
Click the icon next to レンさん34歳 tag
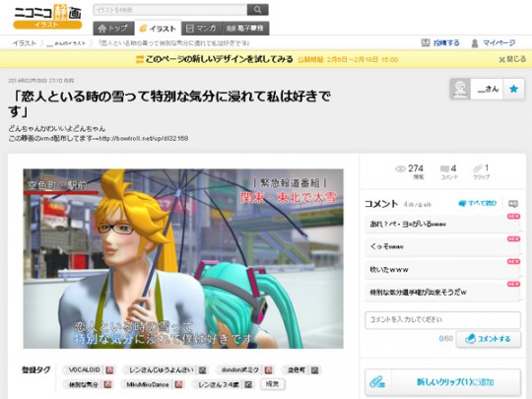pyautogui.click(x=248, y=385)
